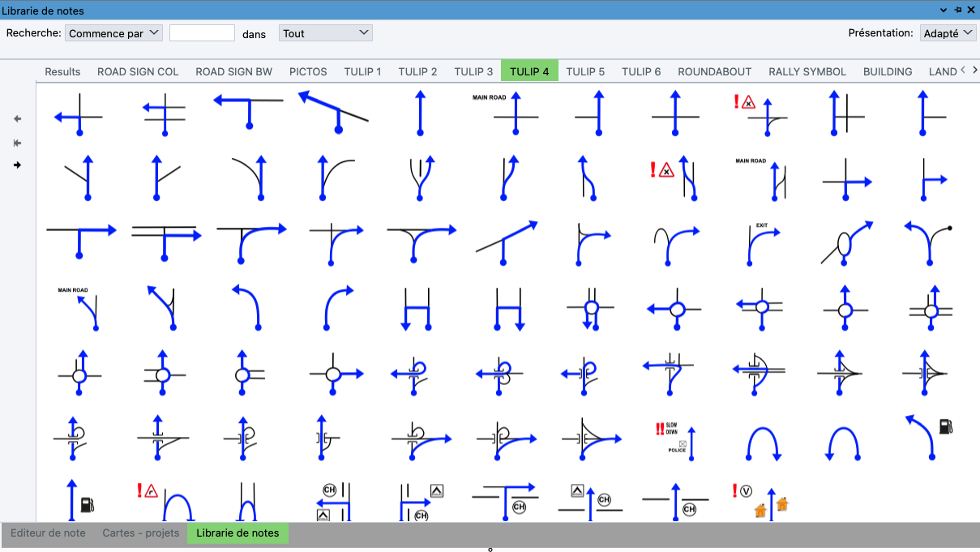
Task: Click the Recherche text input field
Action: 202,33
